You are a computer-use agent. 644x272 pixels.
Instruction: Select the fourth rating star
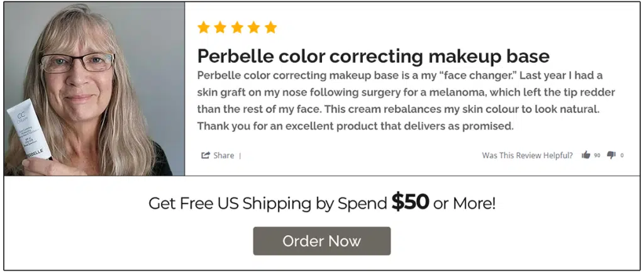(253, 28)
